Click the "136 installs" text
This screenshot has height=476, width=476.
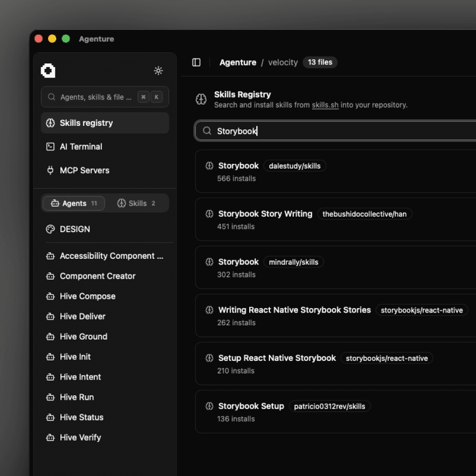click(x=236, y=419)
